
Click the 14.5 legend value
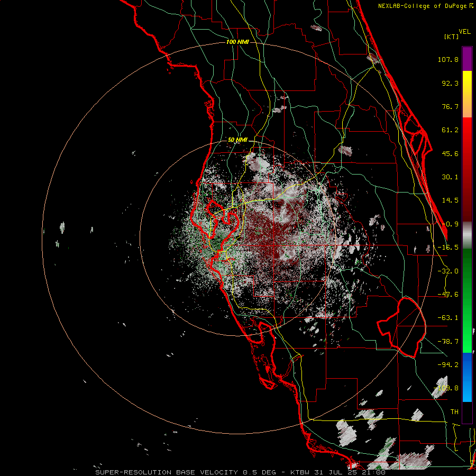tap(450, 200)
